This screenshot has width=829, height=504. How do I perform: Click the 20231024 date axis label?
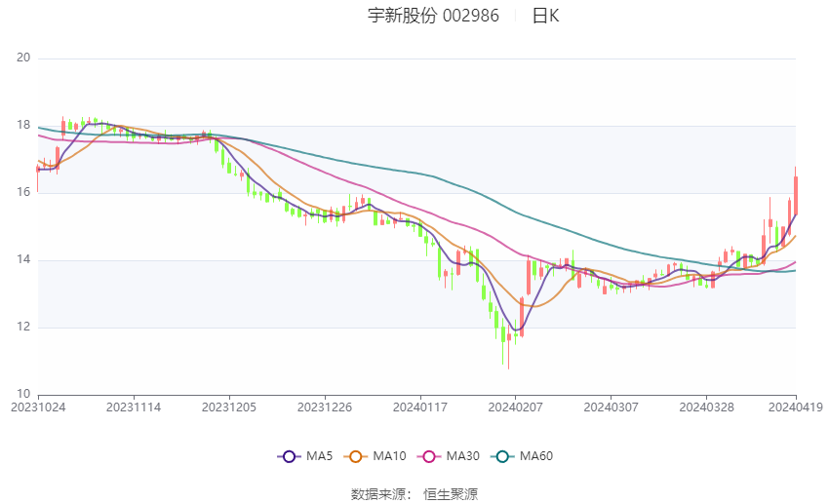pyautogui.click(x=38, y=407)
